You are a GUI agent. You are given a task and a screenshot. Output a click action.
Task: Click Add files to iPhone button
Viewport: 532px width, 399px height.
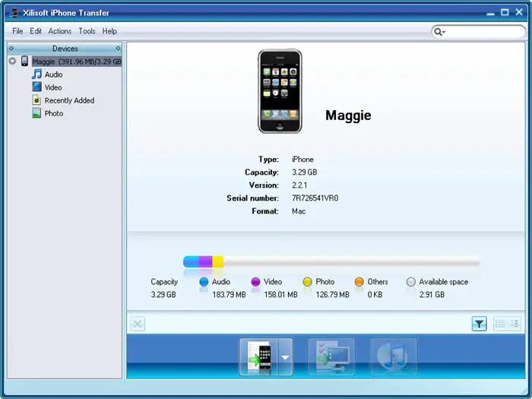(x=258, y=357)
